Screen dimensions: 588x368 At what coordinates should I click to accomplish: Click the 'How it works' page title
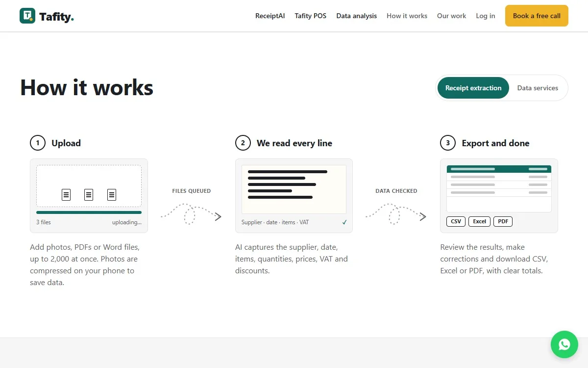pos(87,88)
